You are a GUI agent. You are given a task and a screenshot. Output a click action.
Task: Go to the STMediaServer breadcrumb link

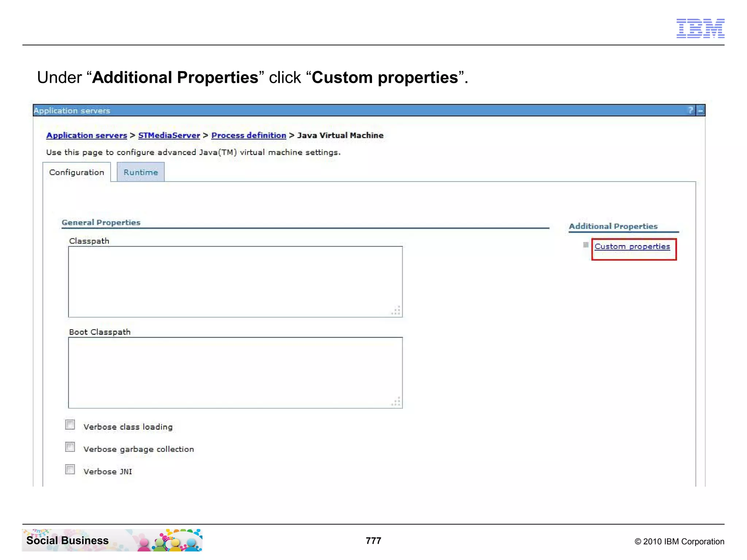coord(169,136)
